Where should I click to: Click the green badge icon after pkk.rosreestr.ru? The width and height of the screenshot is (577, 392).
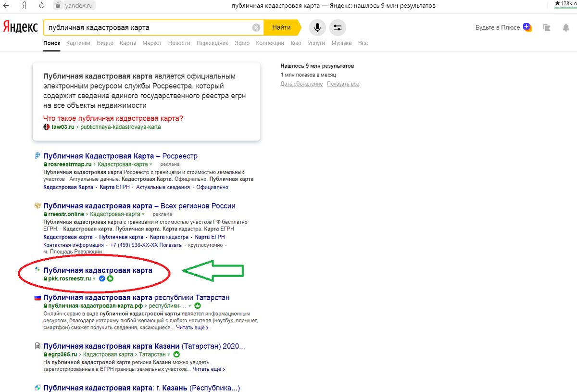[110, 278]
